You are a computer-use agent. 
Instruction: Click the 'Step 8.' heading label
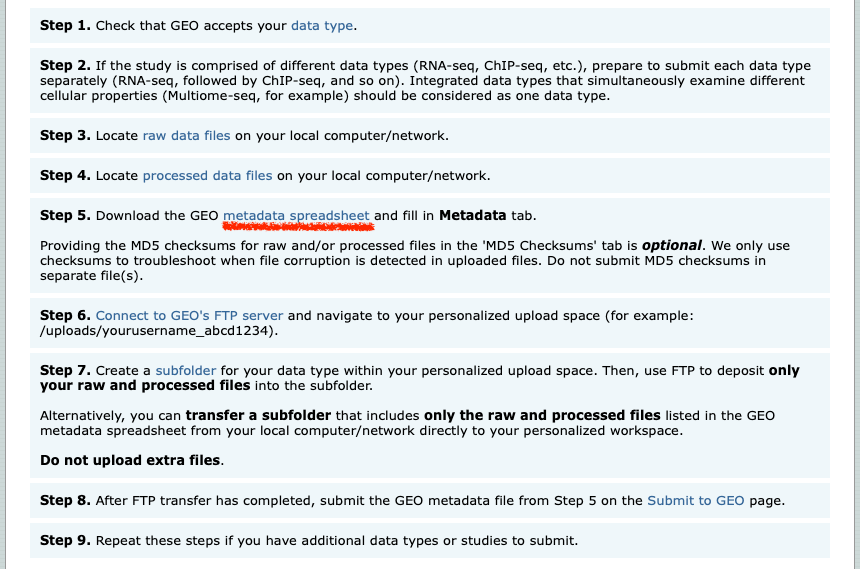65,500
